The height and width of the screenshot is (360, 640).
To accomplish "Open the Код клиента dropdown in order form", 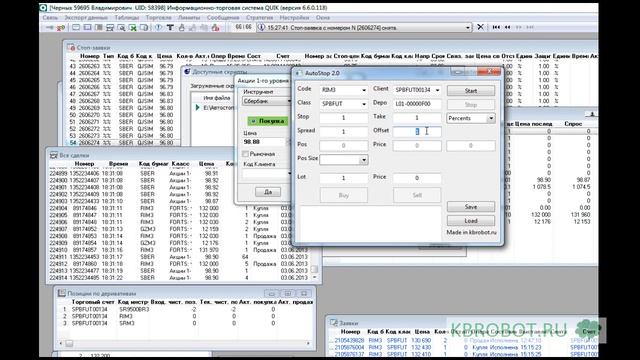I will 267,173.
